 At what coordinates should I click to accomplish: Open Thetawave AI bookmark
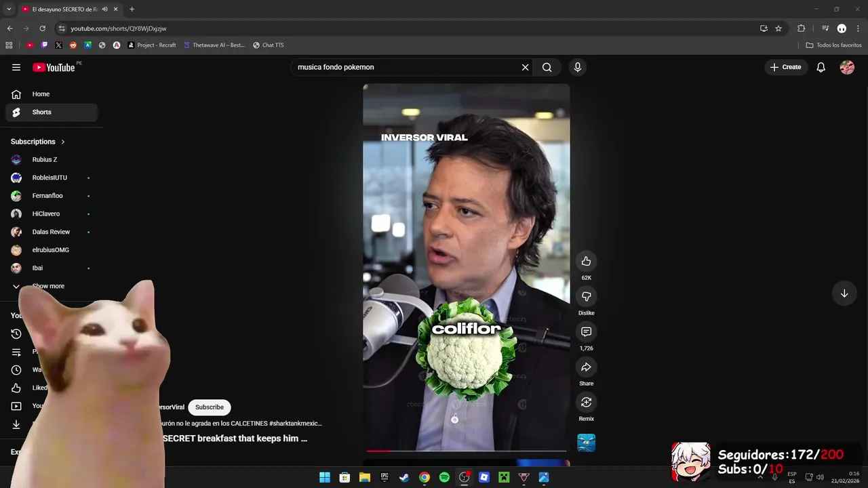pyautogui.click(x=214, y=45)
